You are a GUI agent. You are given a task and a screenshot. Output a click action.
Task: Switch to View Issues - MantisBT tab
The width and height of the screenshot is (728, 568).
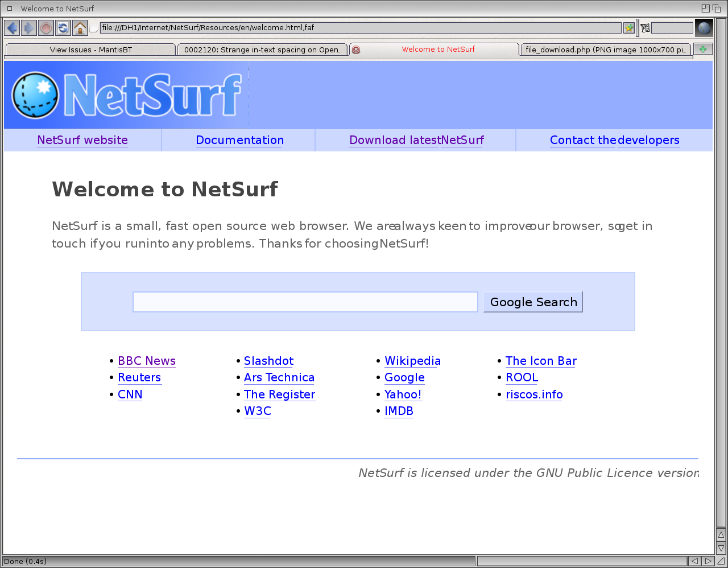(x=90, y=50)
